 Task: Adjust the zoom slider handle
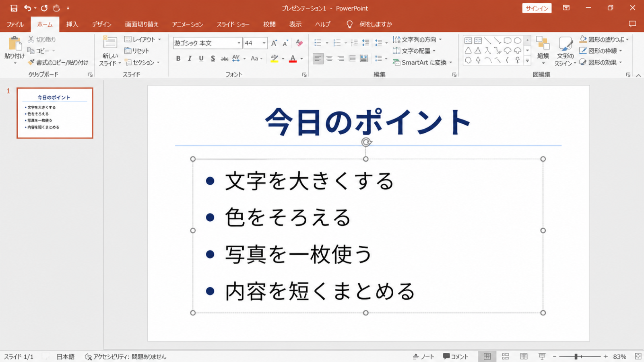pyautogui.click(x=576, y=356)
